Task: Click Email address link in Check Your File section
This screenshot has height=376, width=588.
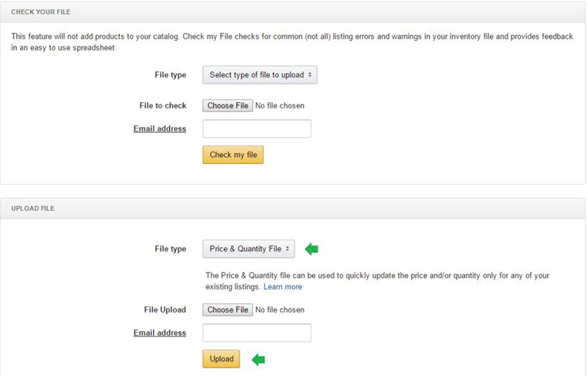Action: [x=160, y=128]
